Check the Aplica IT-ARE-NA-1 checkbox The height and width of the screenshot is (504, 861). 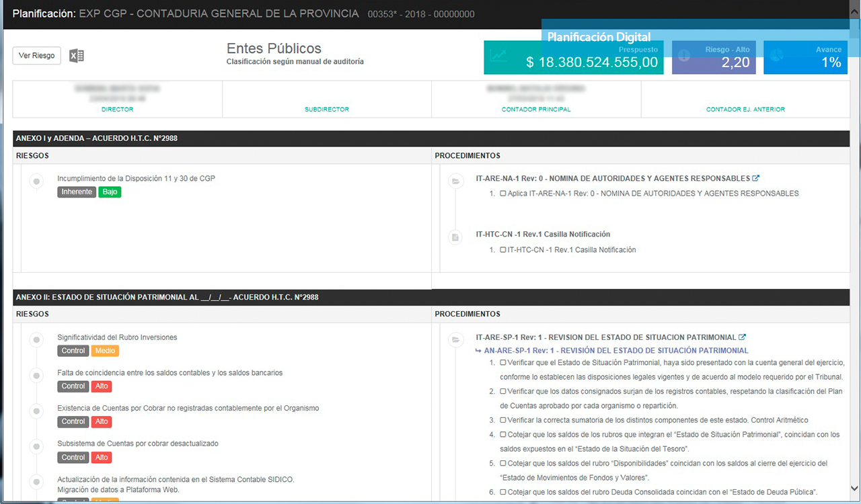tap(502, 194)
